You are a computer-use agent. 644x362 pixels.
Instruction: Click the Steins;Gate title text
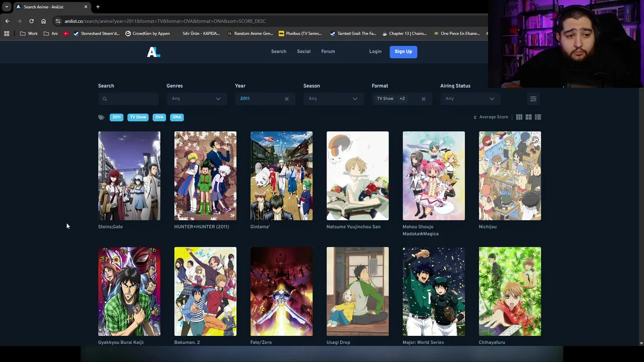110,227
